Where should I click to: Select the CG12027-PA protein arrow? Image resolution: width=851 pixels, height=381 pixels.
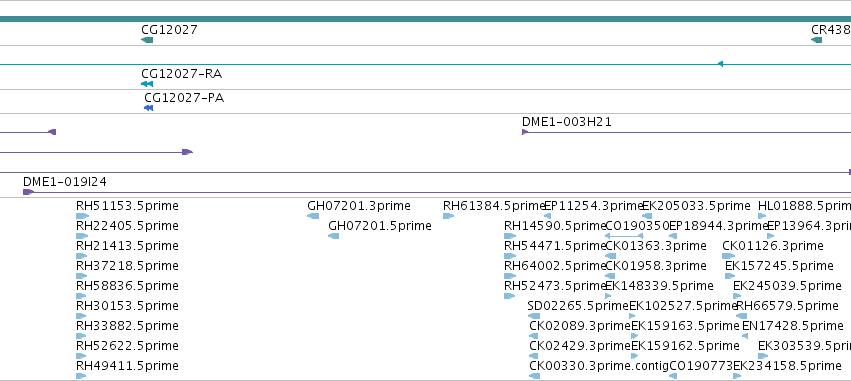point(148,108)
